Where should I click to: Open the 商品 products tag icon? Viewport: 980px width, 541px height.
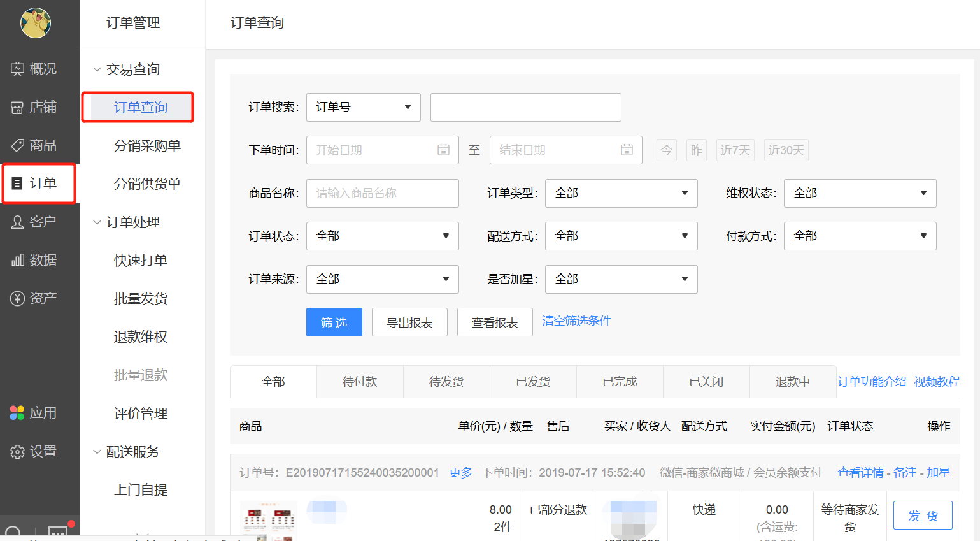click(x=17, y=145)
